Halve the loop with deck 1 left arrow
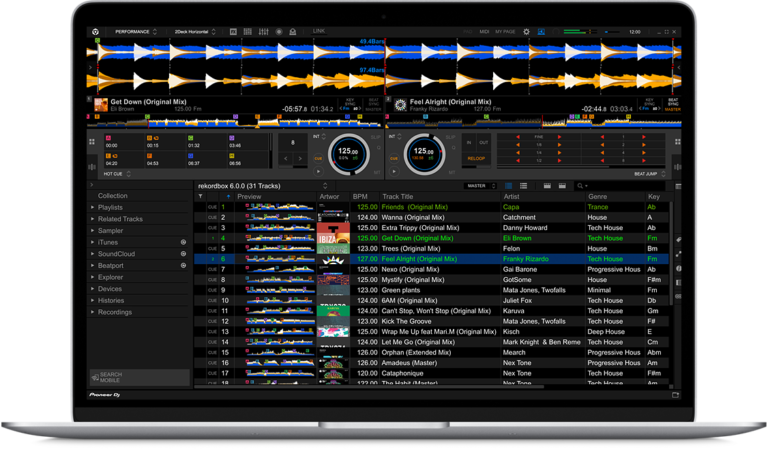Viewport: 768px width, 458px height. (x=286, y=159)
